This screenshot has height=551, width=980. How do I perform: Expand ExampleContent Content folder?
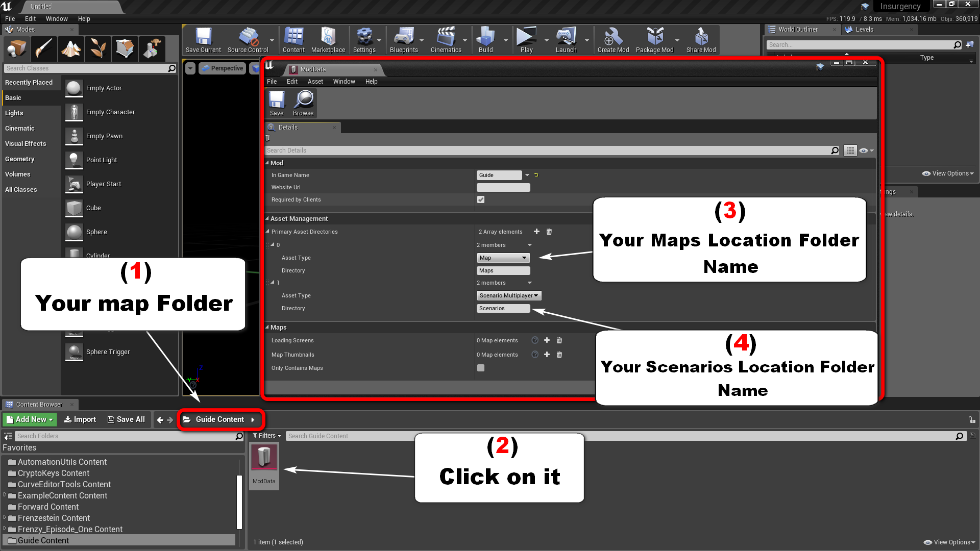pyautogui.click(x=5, y=495)
